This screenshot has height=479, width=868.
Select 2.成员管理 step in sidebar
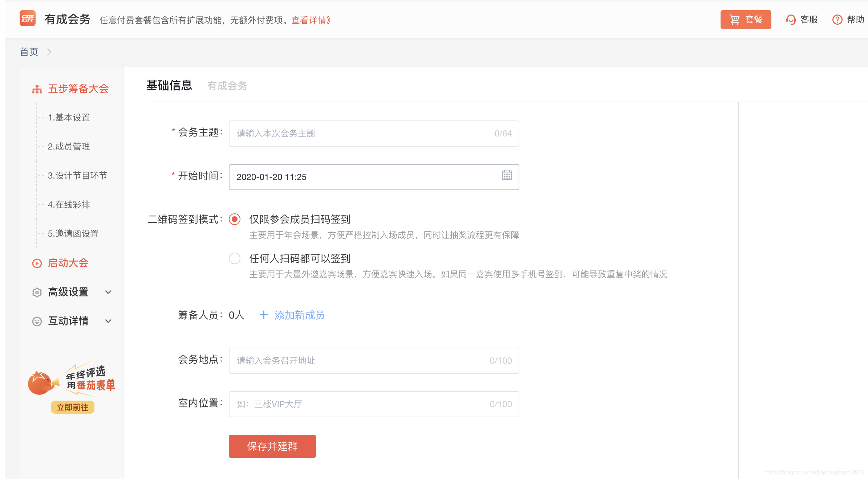click(x=69, y=147)
